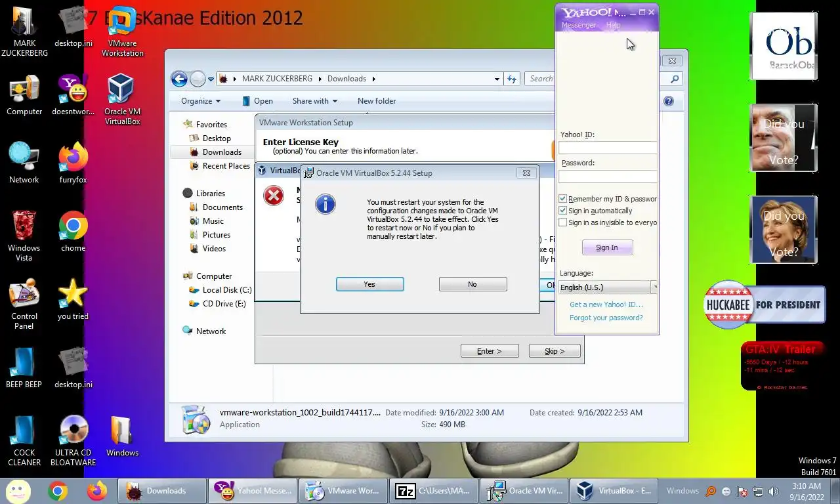Open the Help menu in Yahoo Messenger
The image size is (840, 504).
tap(613, 25)
